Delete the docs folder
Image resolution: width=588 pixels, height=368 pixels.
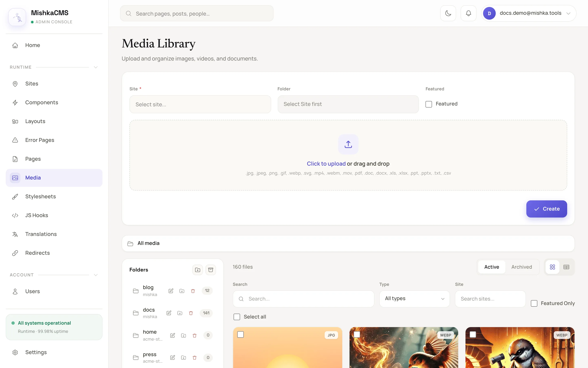(x=191, y=313)
